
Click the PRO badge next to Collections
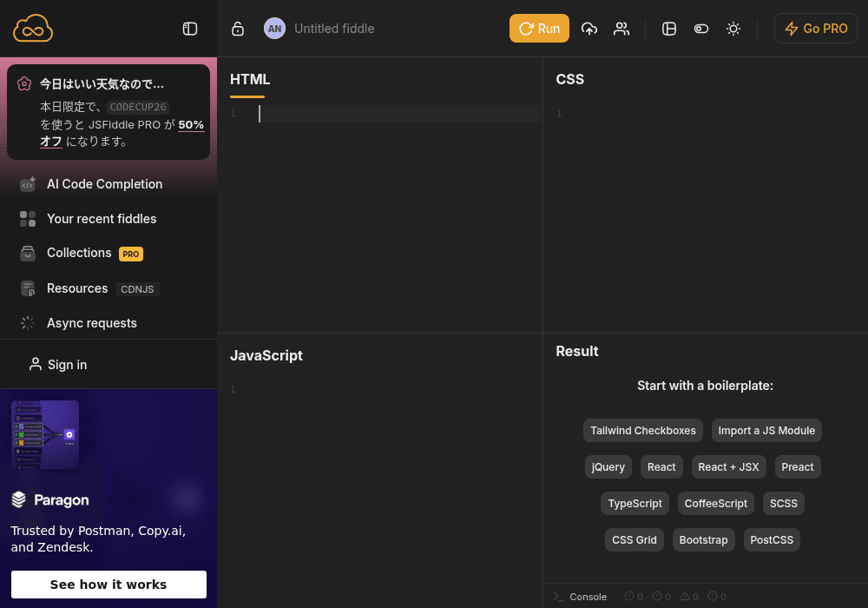pyautogui.click(x=131, y=254)
